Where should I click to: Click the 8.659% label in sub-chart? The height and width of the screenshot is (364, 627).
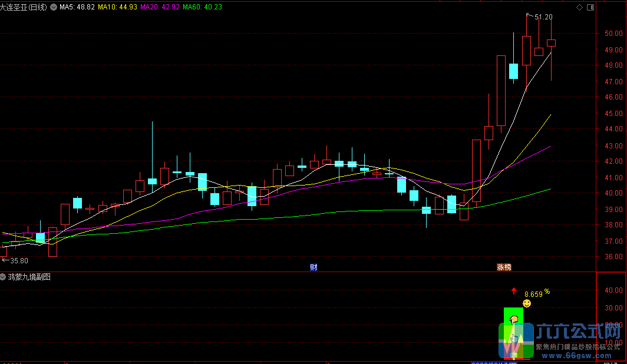(x=537, y=294)
